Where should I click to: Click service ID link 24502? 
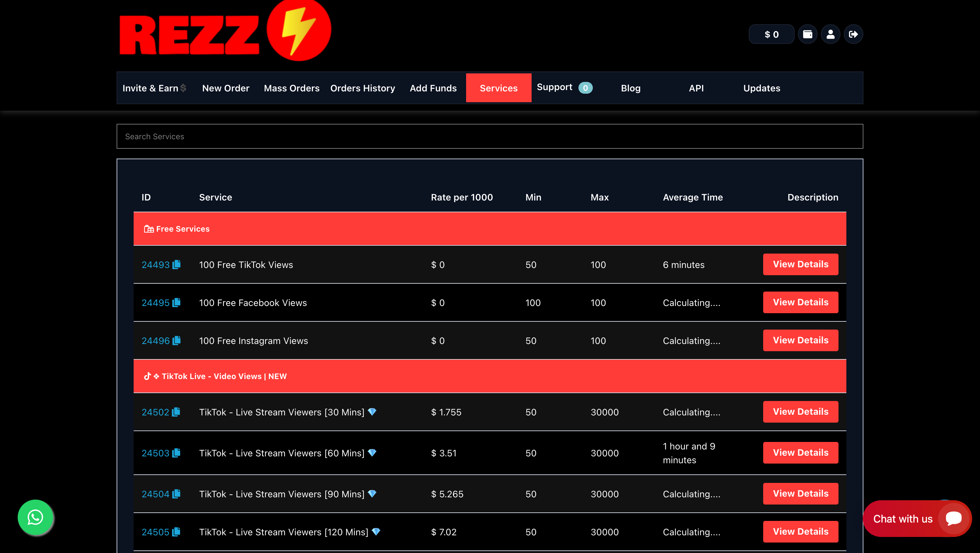[x=155, y=412]
